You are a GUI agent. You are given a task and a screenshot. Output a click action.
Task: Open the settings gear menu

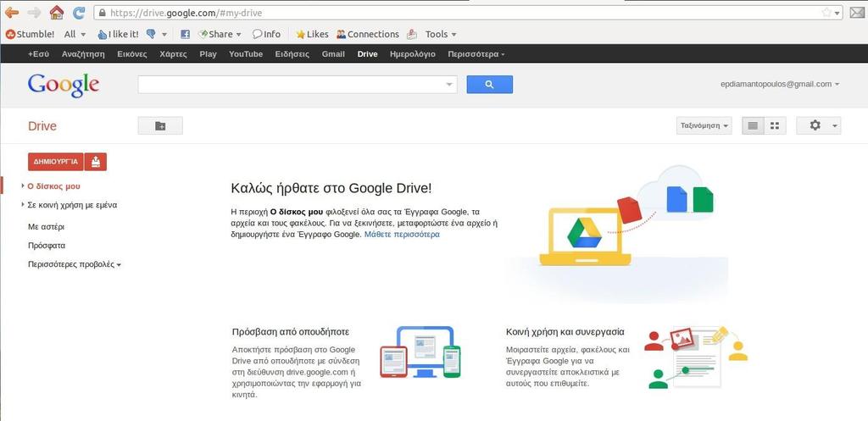pyautogui.click(x=819, y=125)
